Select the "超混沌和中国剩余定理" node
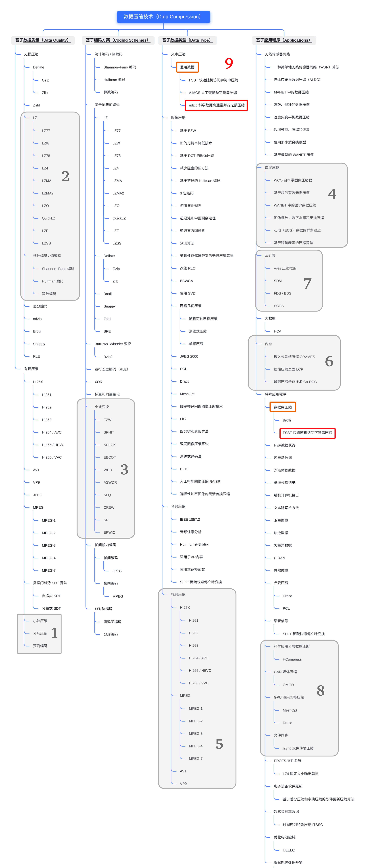 (198, 218)
